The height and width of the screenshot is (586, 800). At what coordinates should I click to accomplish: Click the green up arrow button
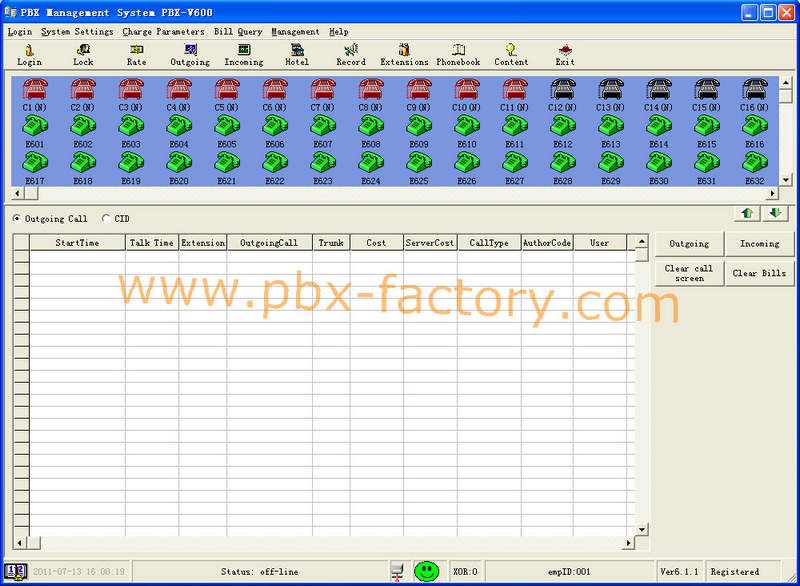click(x=747, y=213)
